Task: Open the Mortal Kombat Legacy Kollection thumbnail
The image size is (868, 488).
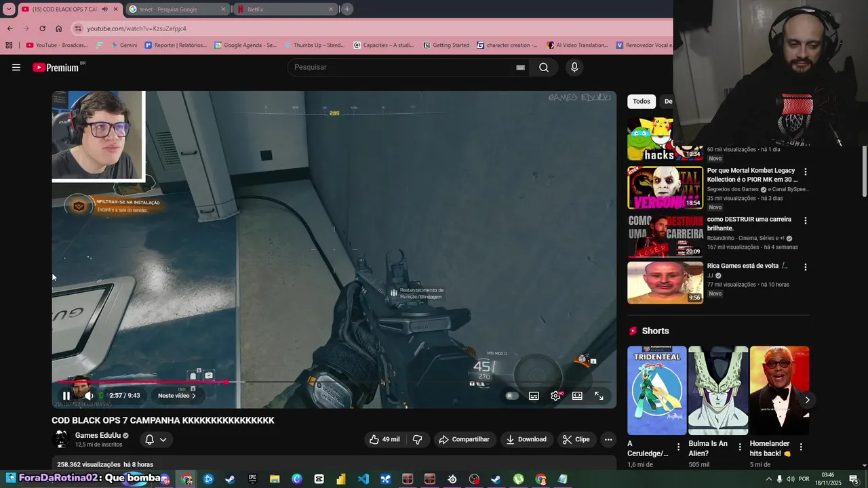Action: tap(665, 188)
